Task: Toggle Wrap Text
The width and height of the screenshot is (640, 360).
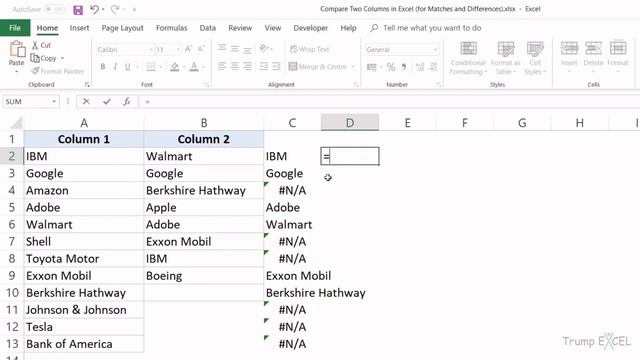Action: coord(309,49)
